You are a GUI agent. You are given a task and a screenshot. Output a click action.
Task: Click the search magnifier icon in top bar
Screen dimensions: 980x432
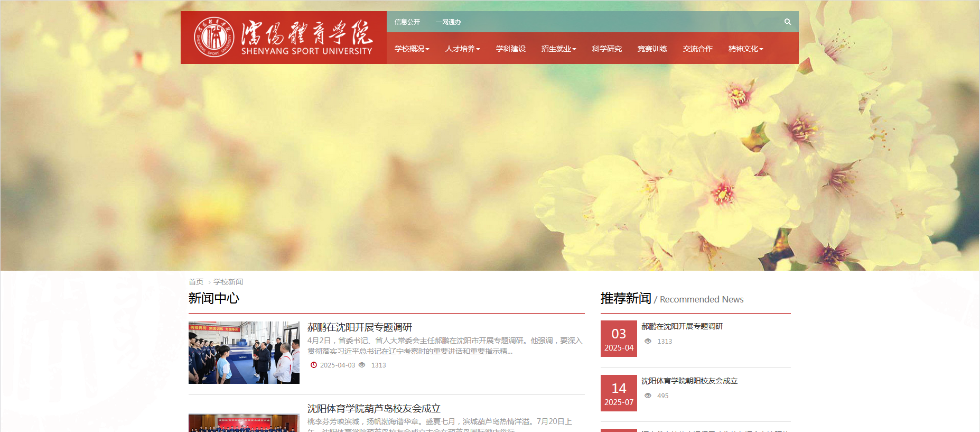click(787, 22)
